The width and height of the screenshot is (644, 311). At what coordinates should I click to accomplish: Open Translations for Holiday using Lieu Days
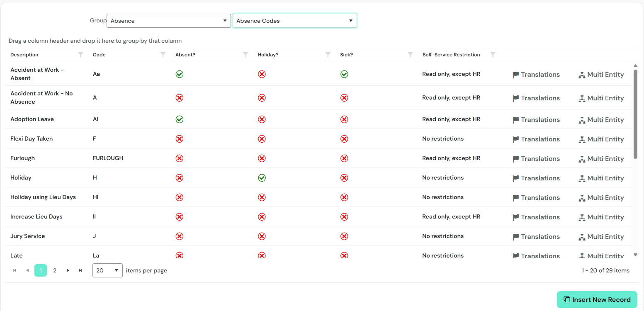(536, 198)
